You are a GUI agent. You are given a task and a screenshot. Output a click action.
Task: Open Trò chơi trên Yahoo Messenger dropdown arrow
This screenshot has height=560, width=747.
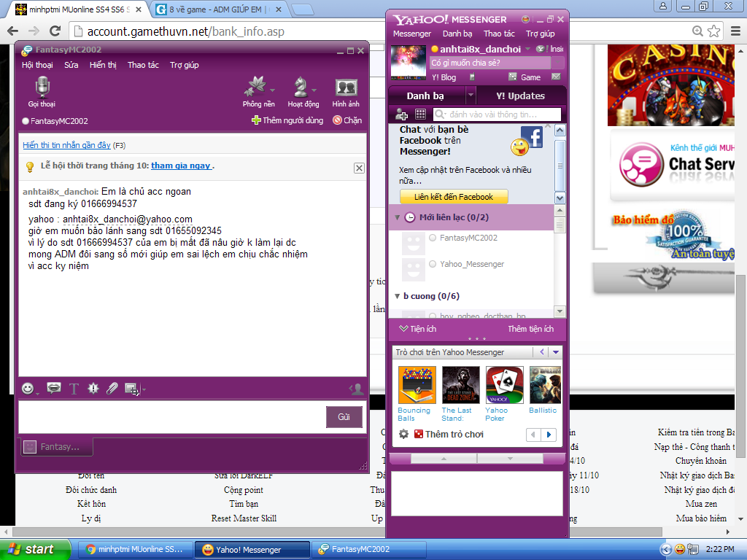[555, 352]
